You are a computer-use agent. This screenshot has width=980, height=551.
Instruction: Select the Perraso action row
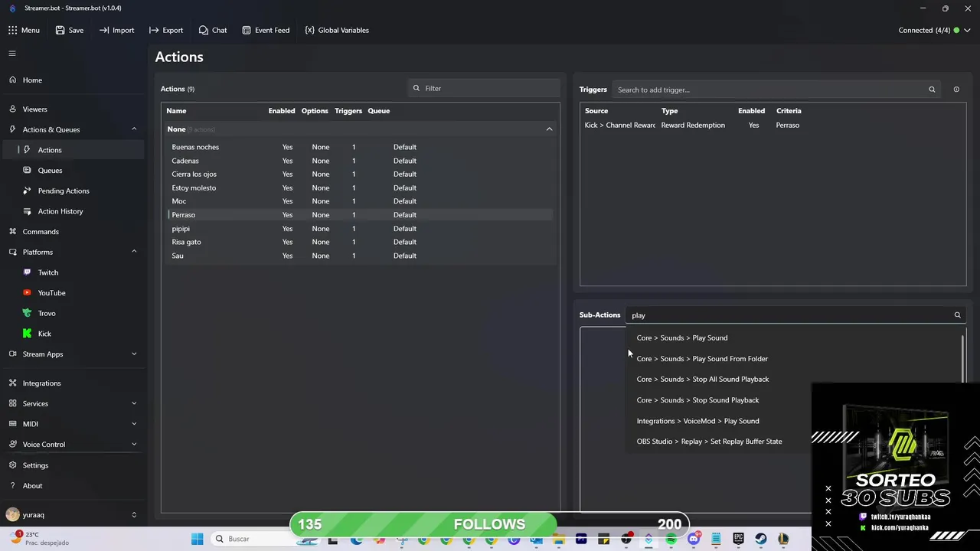click(x=359, y=215)
